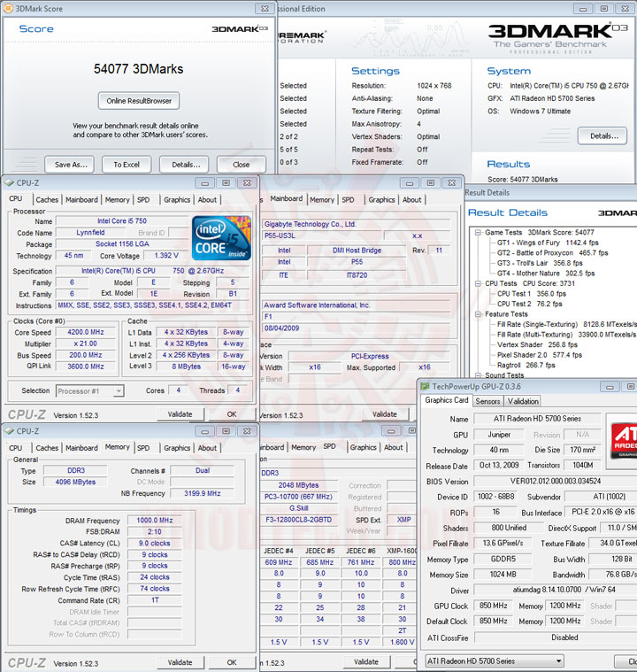The width and height of the screenshot is (637, 672).
Task: Open About tab in CPU-Z Mainboard window
Action: 411,200
